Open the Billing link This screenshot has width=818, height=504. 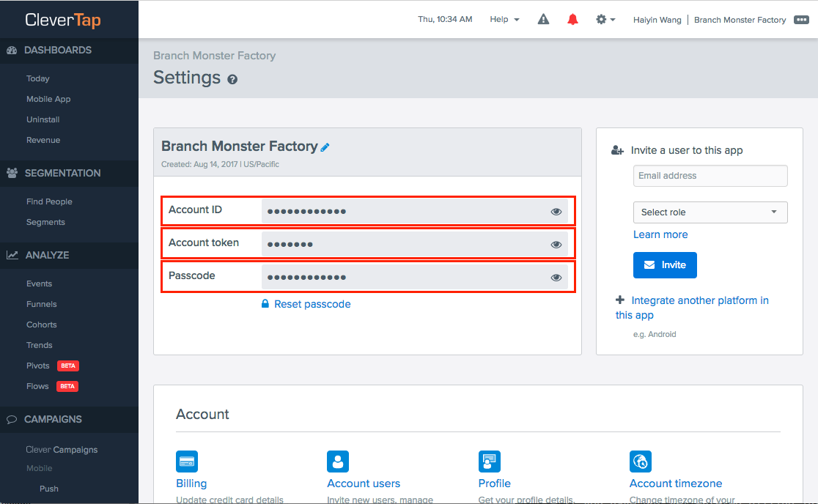(x=191, y=483)
